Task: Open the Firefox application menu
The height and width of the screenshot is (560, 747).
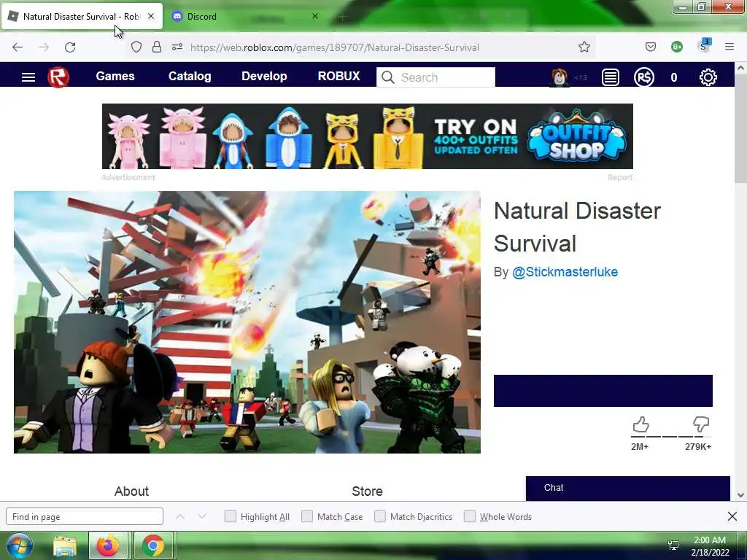Action: (x=729, y=47)
